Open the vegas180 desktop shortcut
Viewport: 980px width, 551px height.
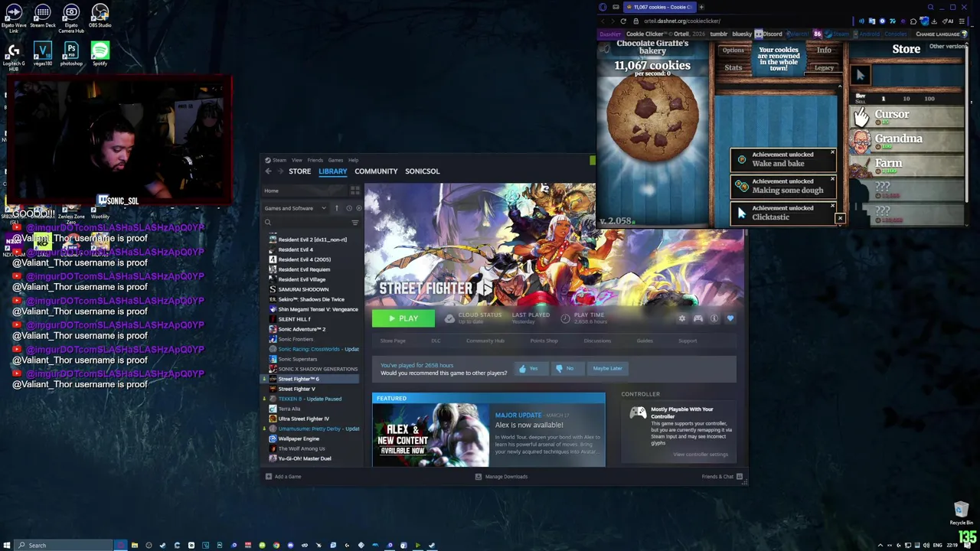coord(43,54)
